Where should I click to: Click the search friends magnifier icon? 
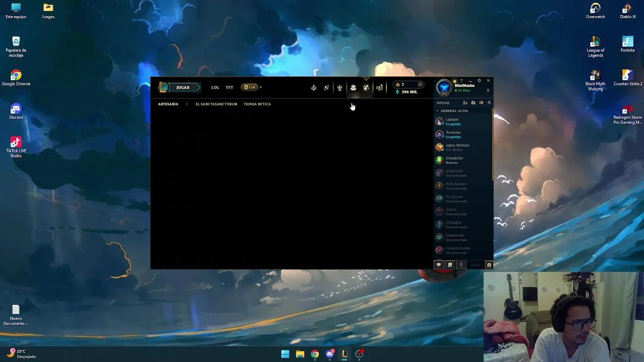pyautogui.click(x=489, y=103)
